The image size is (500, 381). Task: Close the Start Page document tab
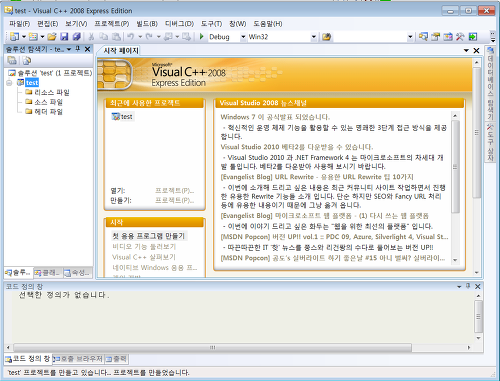(476, 51)
